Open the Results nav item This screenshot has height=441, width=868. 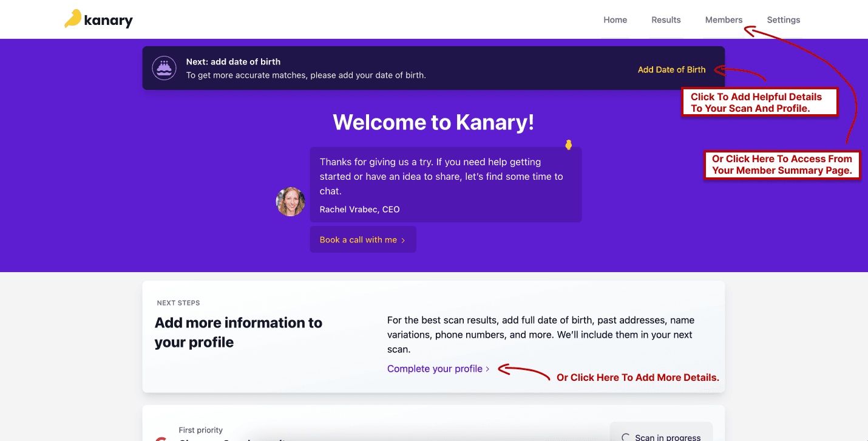(x=666, y=20)
